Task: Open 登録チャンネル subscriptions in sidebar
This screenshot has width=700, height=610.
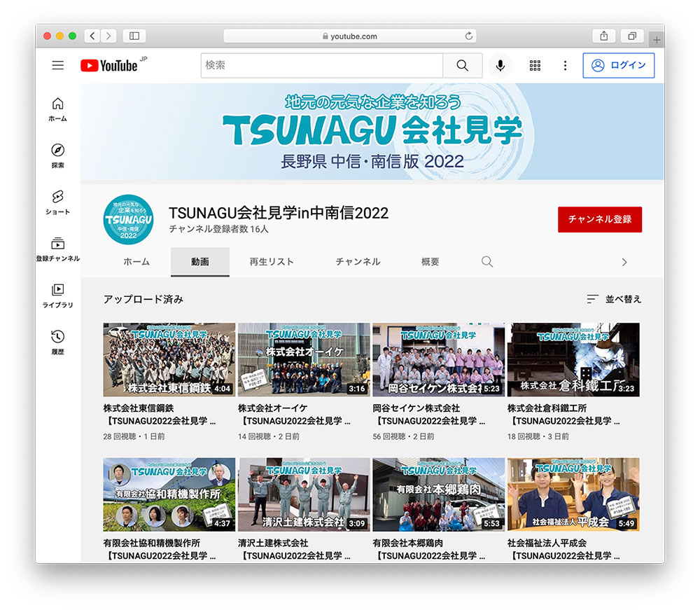Action: (57, 249)
